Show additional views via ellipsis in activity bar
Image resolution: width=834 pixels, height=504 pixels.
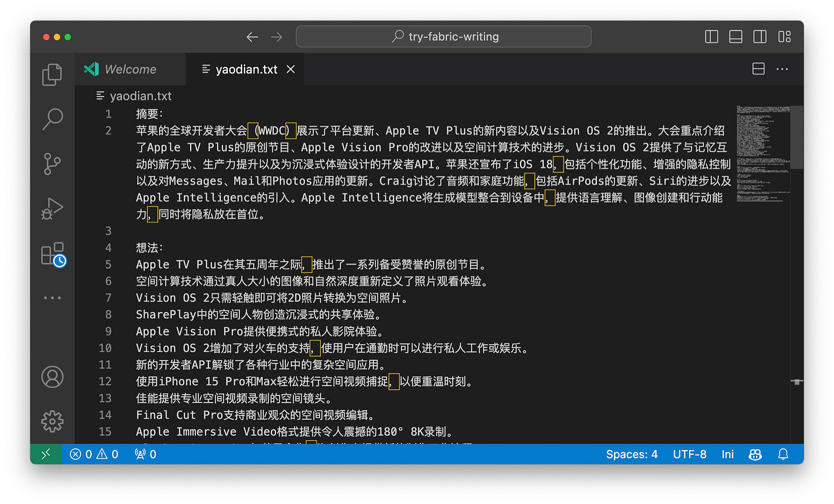[52, 298]
